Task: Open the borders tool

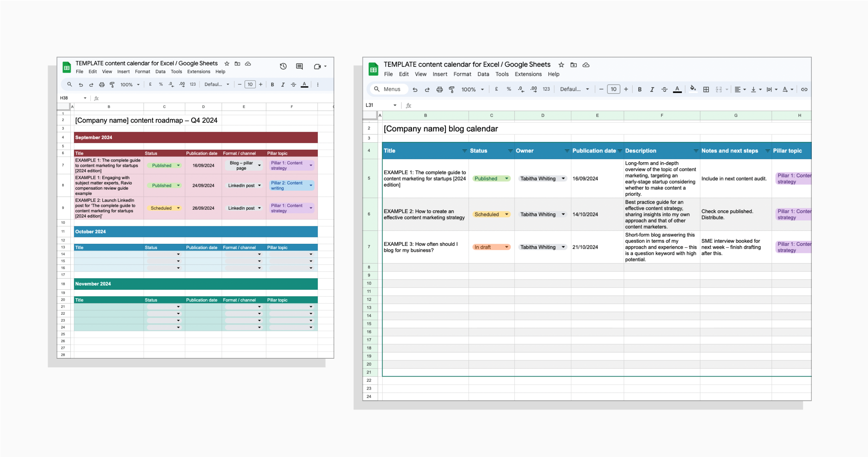Action: [706, 89]
